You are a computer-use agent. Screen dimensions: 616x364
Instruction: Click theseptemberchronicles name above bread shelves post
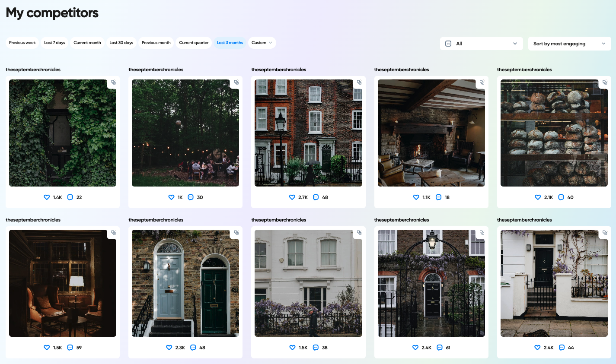tap(524, 70)
